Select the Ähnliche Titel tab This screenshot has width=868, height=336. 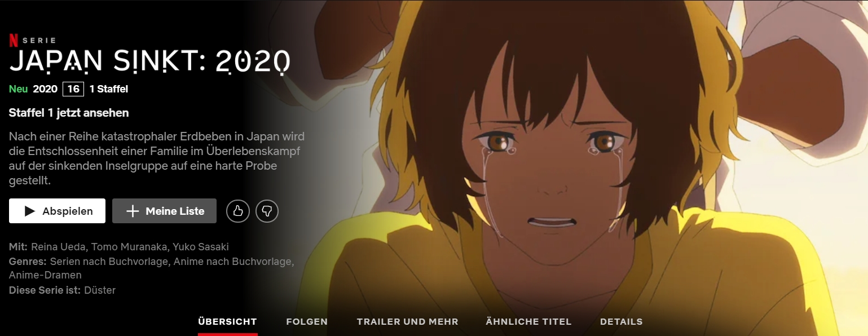528,322
